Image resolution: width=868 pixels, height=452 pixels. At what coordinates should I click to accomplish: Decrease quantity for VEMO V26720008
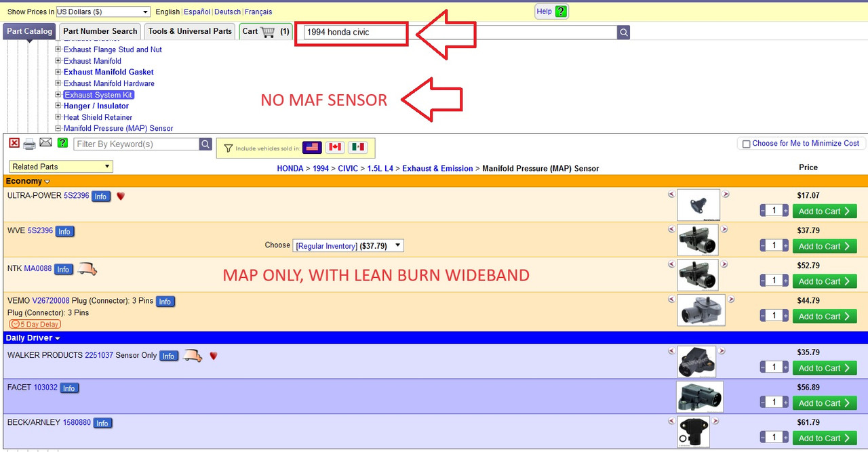[764, 315]
